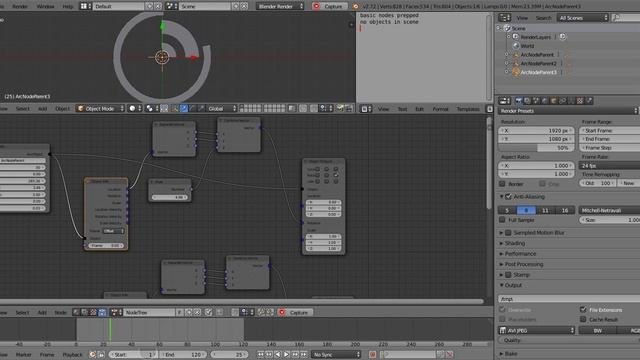The width and height of the screenshot is (640, 360).
Task: Click the node editor Capture record icon
Action: 282,312
